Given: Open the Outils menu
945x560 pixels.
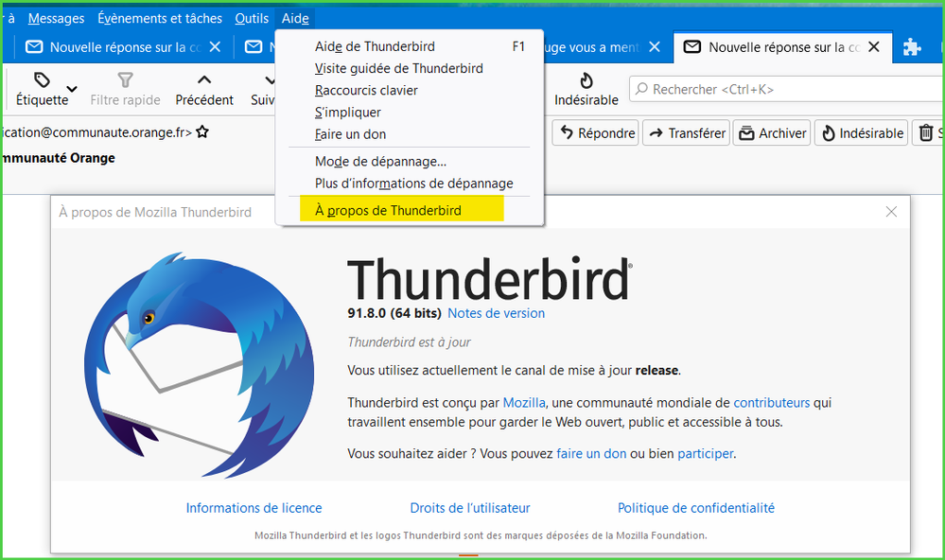Looking at the screenshot, I should pyautogui.click(x=252, y=18).
